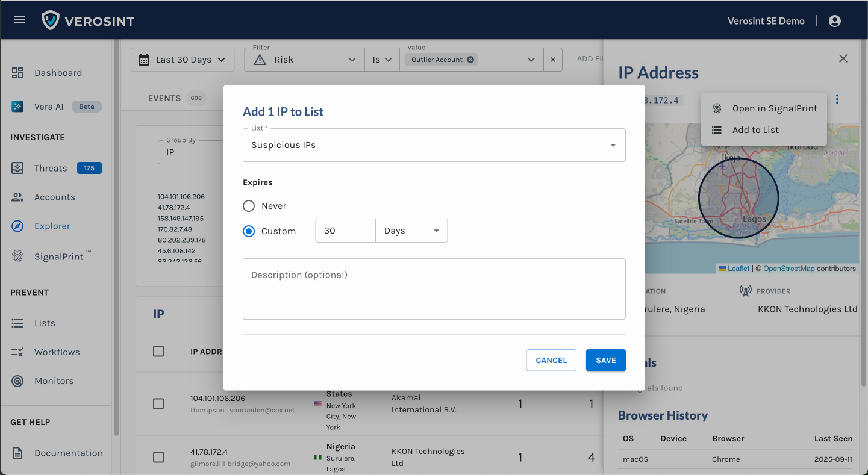Viewport: 868px width, 475px height.
Task: Close the IP Address side panel
Action: click(843, 58)
